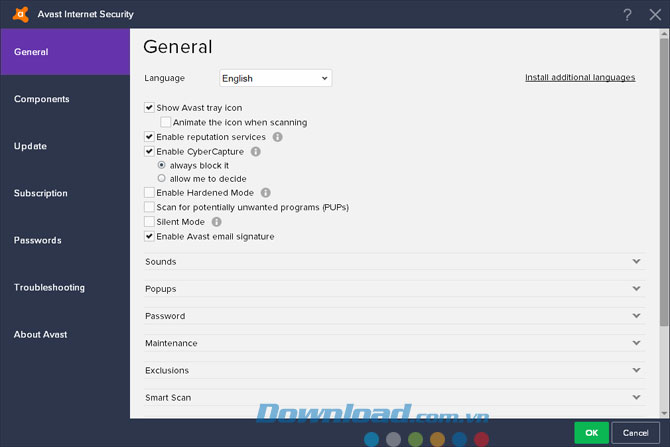Viewport: 670px width, 447px height.
Task: Enable Animate the icon when scanning
Action: (x=165, y=122)
